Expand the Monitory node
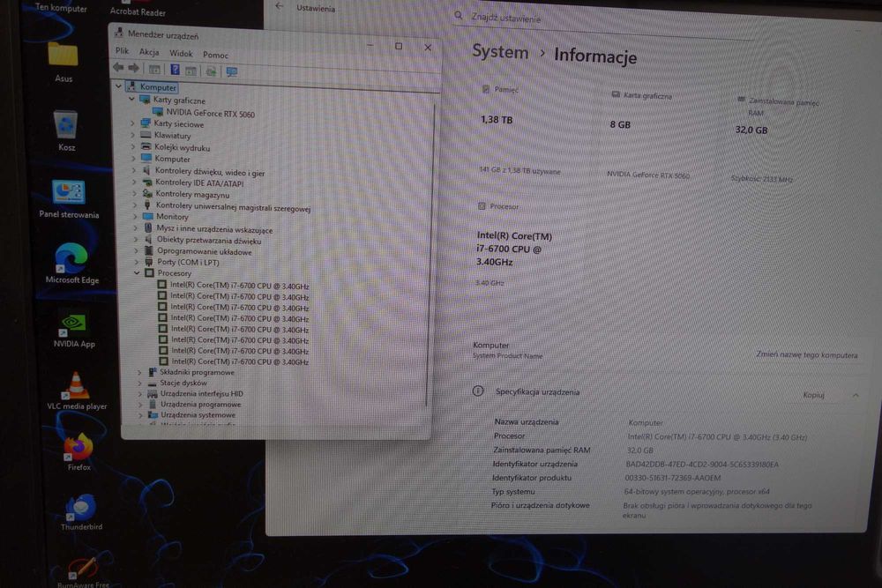Viewport: 882px width, 588px height. pos(135,217)
